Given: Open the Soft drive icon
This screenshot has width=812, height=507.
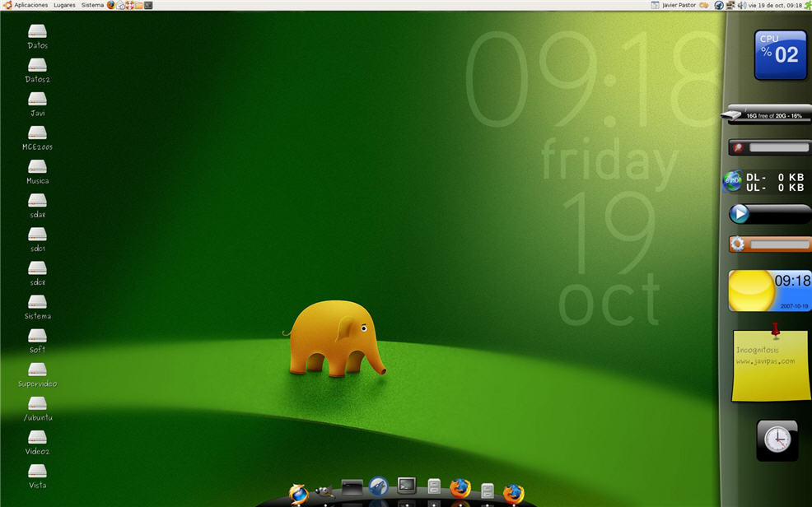Looking at the screenshot, I should (x=37, y=337).
